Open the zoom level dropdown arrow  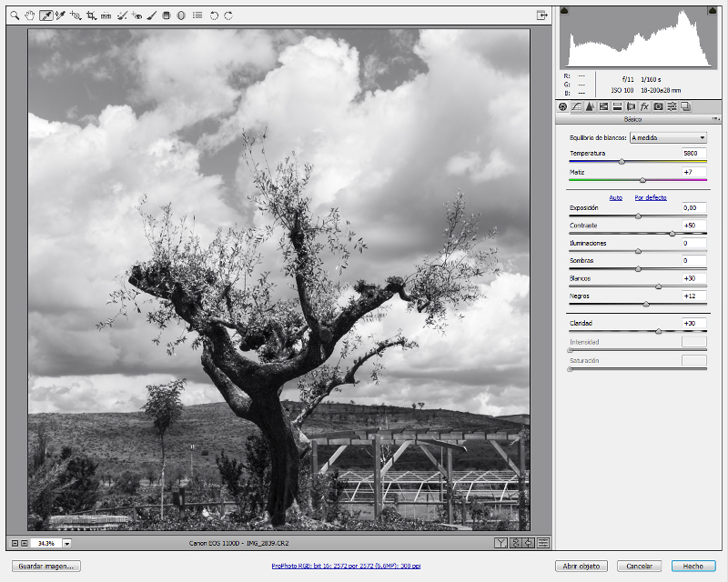pyautogui.click(x=67, y=543)
